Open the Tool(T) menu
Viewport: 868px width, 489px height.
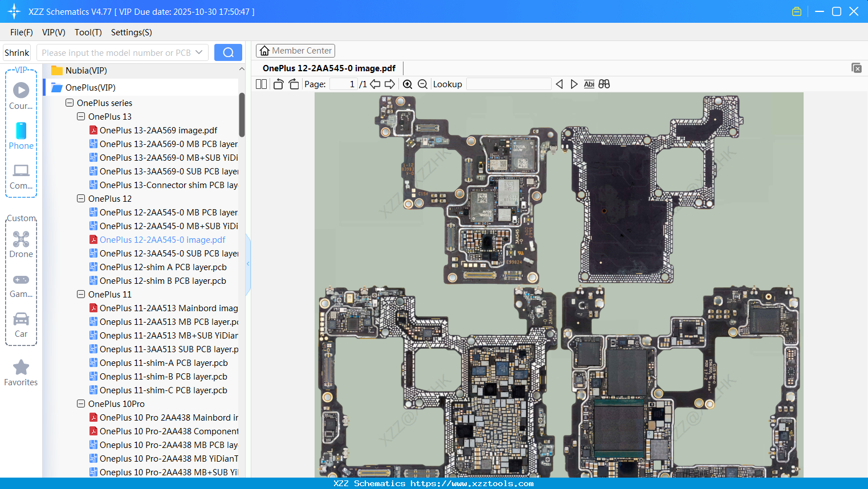88,32
